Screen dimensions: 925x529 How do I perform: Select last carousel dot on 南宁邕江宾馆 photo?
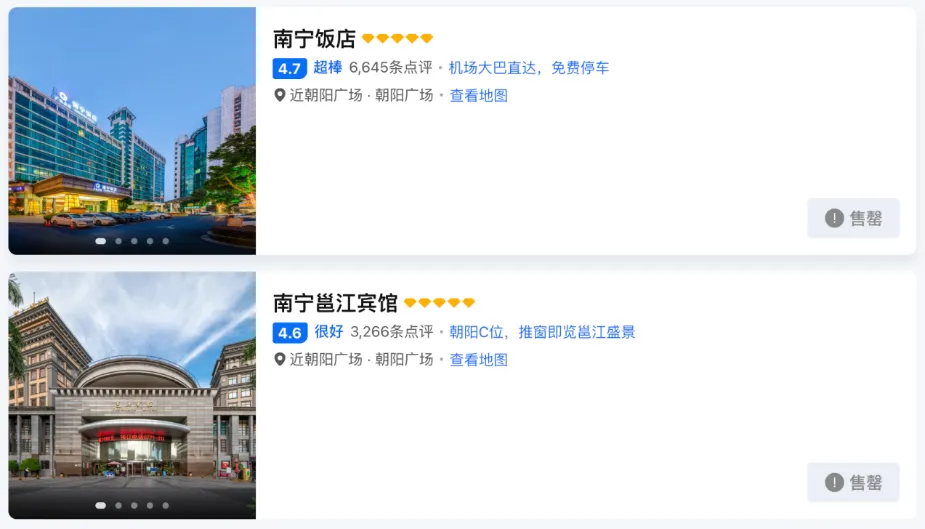click(166, 505)
